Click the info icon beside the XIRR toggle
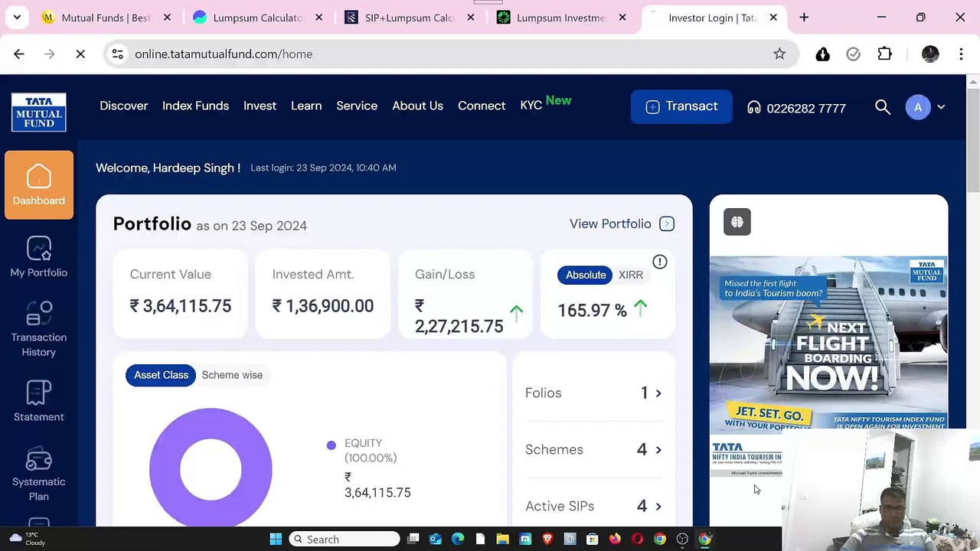 coord(660,262)
